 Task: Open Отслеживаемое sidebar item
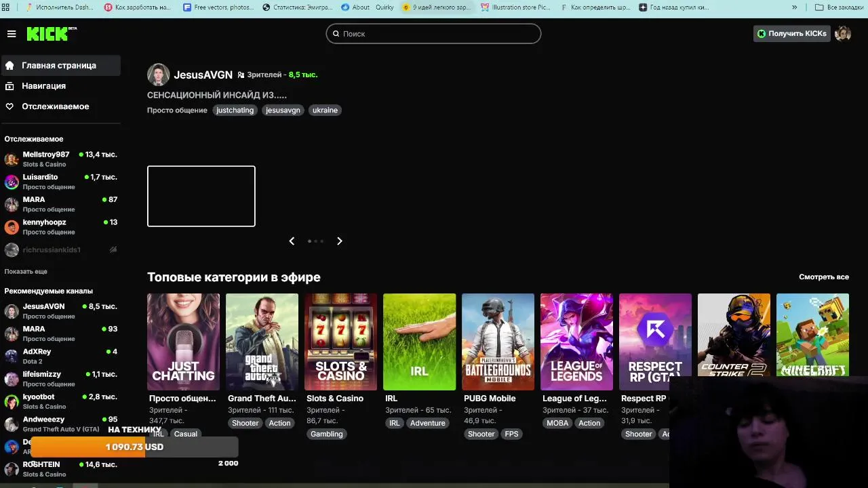(61, 106)
